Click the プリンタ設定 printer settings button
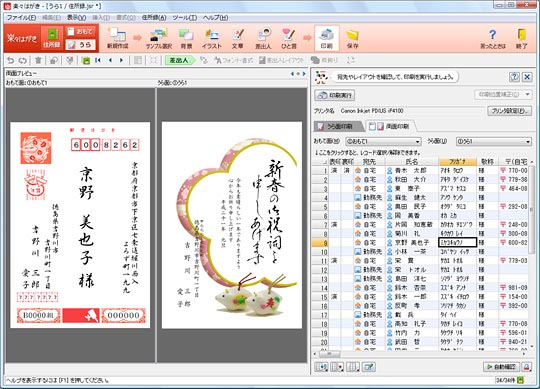 [x=509, y=111]
